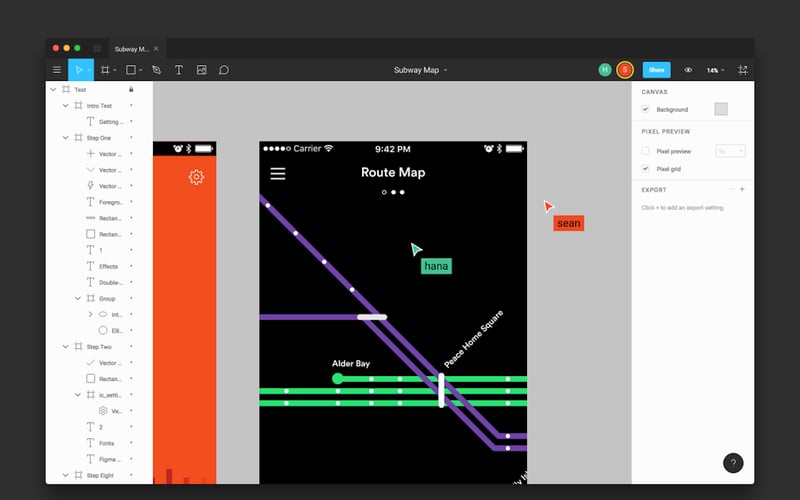This screenshot has height=500, width=800.
Task: Select the Rectangle shape tool
Action: [131, 70]
